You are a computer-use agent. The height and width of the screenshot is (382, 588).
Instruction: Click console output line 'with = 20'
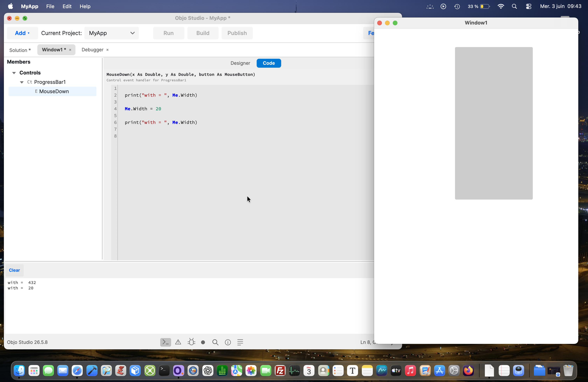(x=20, y=288)
